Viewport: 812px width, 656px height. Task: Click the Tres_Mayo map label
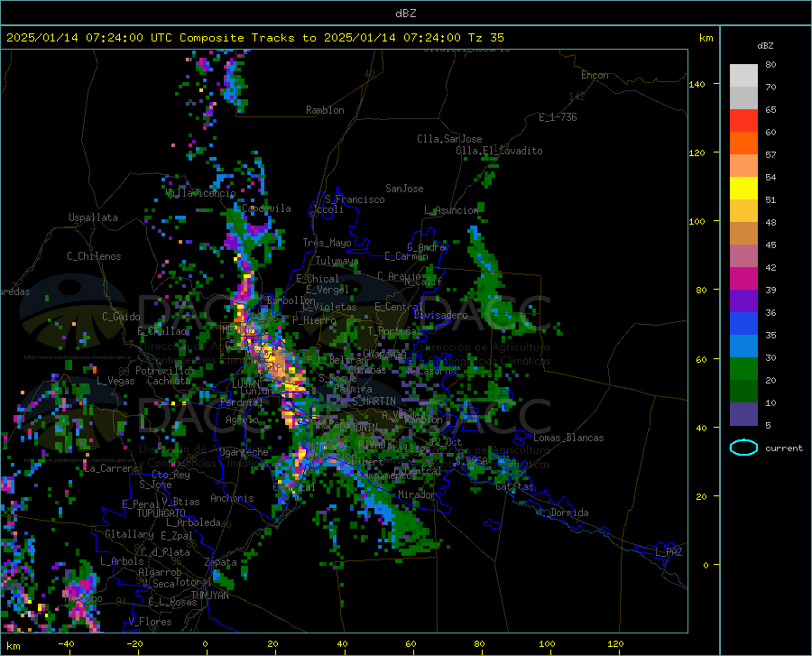click(327, 243)
